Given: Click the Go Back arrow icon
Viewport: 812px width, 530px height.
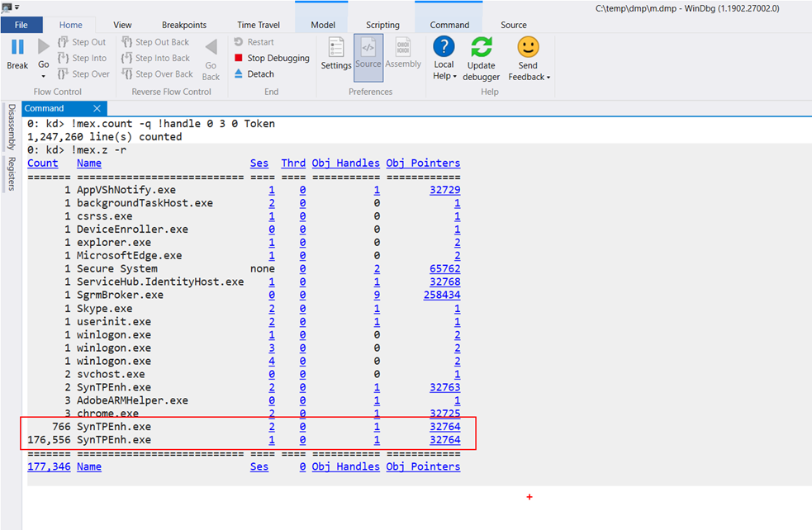Looking at the screenshot, I should tap(211, 47).
